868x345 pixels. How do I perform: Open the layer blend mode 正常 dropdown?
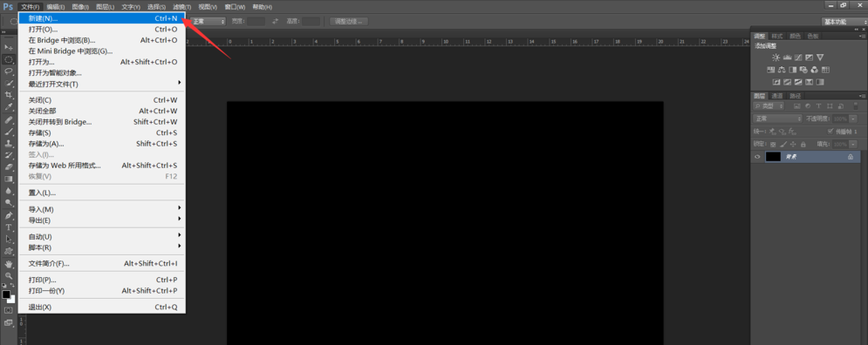(x=777, y=118)
